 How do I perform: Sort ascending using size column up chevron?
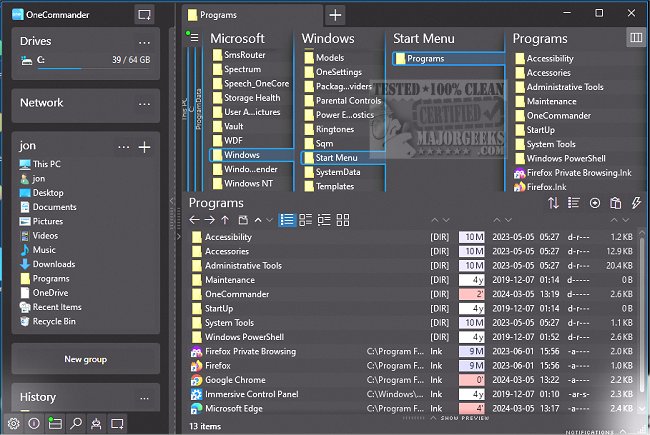tap(614, 220)
